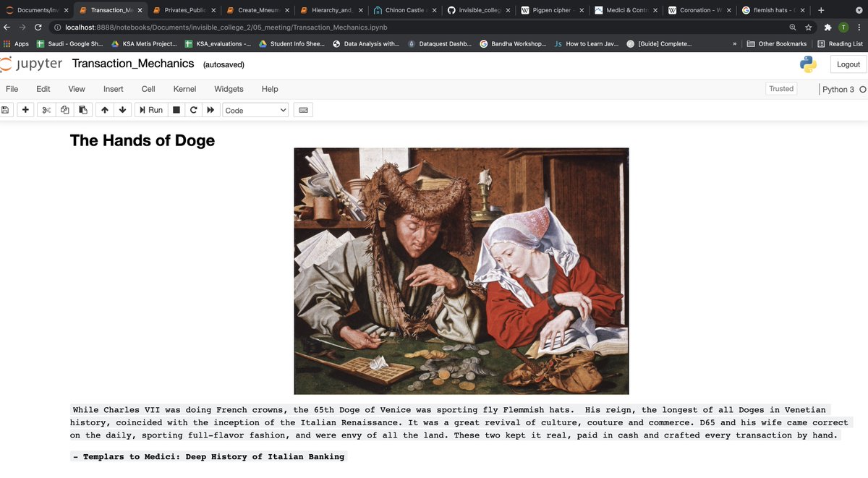Click the Python logo icon
Screen dimensions: 868x478
[808, 64]
